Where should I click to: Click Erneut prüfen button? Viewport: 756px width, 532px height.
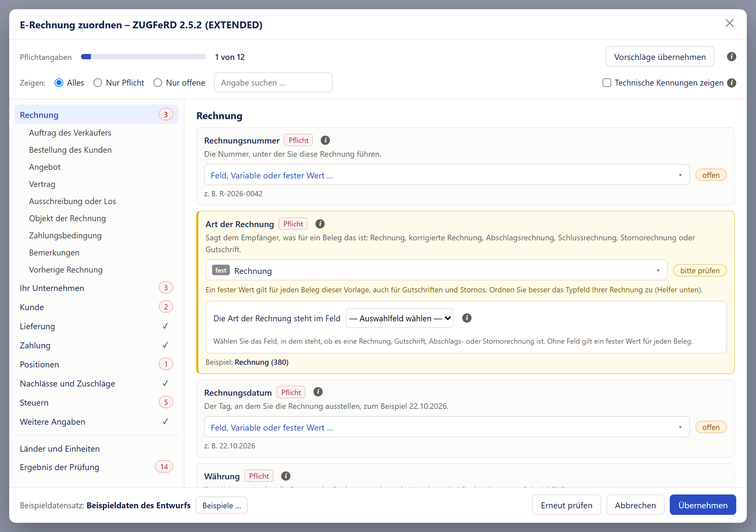pos(566,505)
